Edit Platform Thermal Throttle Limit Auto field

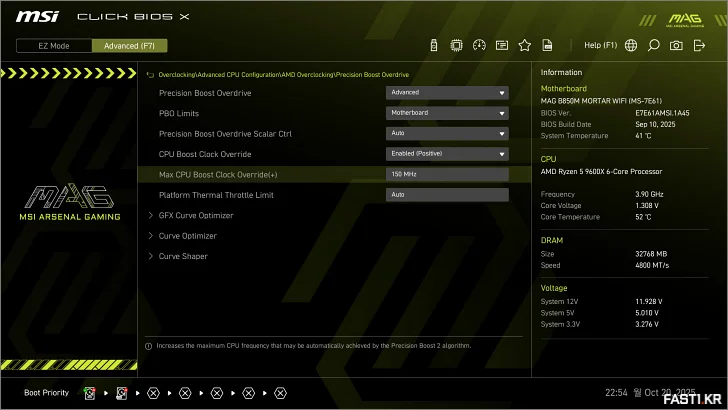point(447,195)
